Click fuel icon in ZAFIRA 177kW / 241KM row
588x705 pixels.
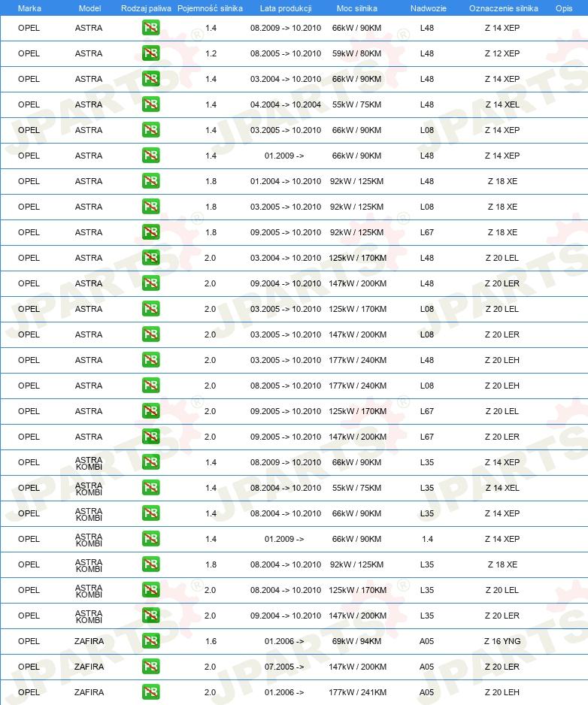[150, 692]
